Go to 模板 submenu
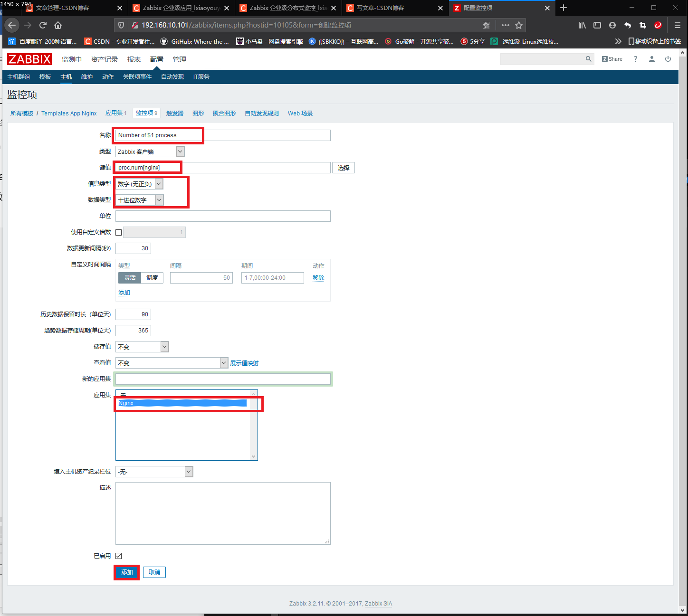This screenshot has width=688, height=616. pos(45,77)
